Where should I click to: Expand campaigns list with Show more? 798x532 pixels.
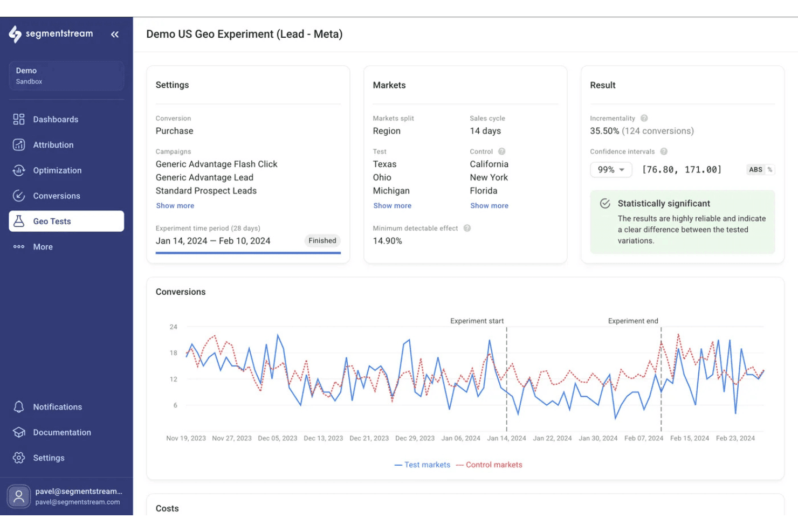pyautogui.click(x=175, y=206)
